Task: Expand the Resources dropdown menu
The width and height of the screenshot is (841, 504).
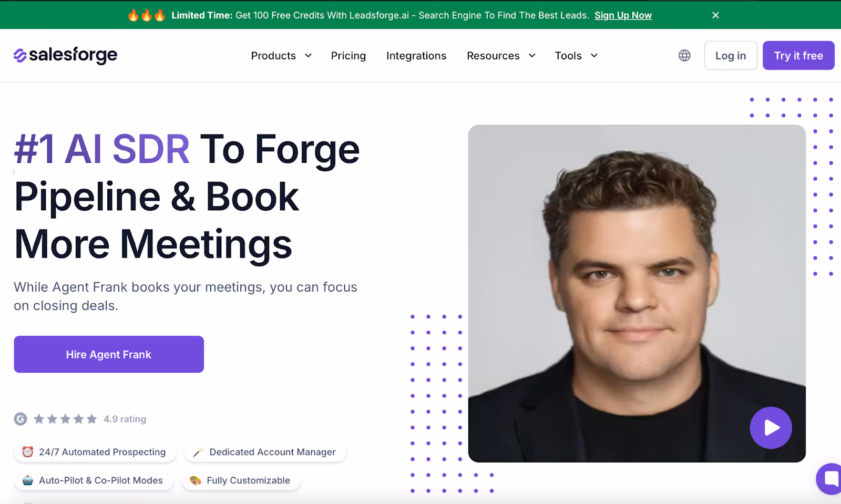Action: pos(501,56)
